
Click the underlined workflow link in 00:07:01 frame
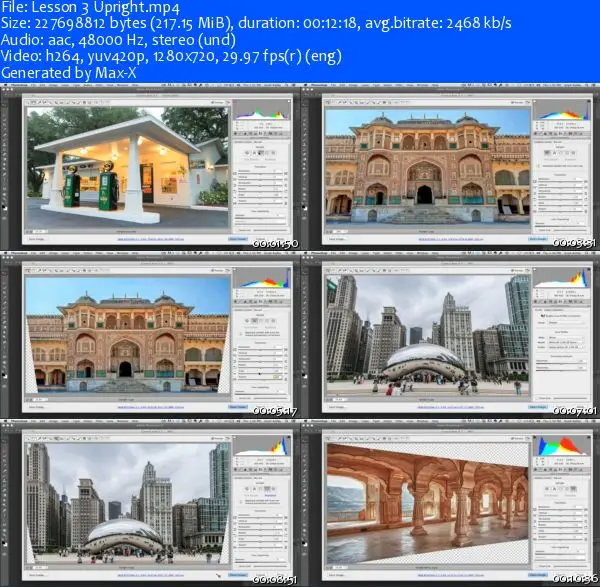point(450,407)
